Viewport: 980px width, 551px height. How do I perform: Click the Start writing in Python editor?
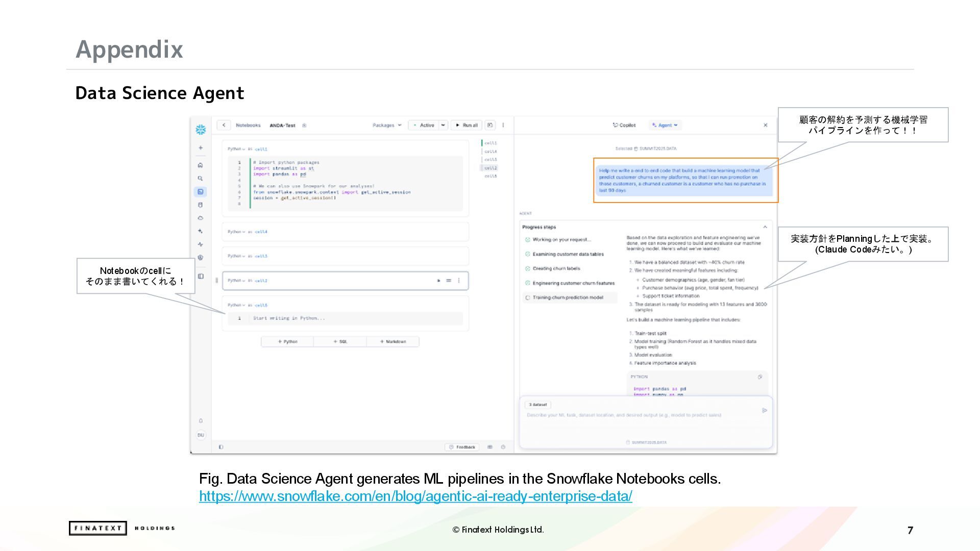(x=345, y=318)
